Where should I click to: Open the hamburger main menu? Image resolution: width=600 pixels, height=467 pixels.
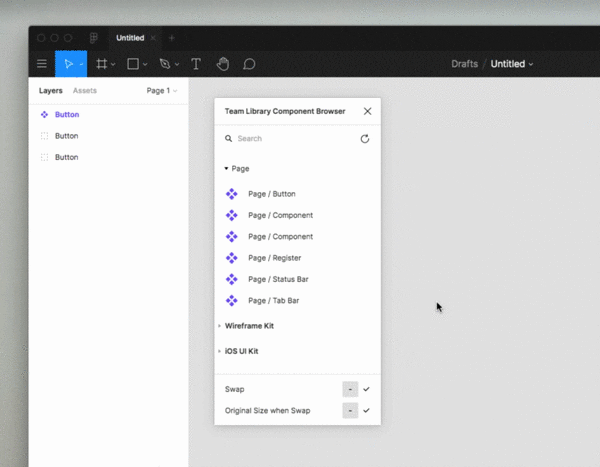(42, 64)
